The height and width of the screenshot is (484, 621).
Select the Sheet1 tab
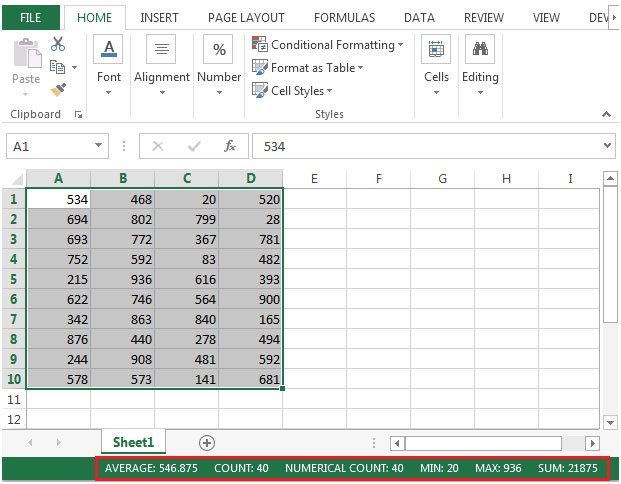[x=133, y=442]
